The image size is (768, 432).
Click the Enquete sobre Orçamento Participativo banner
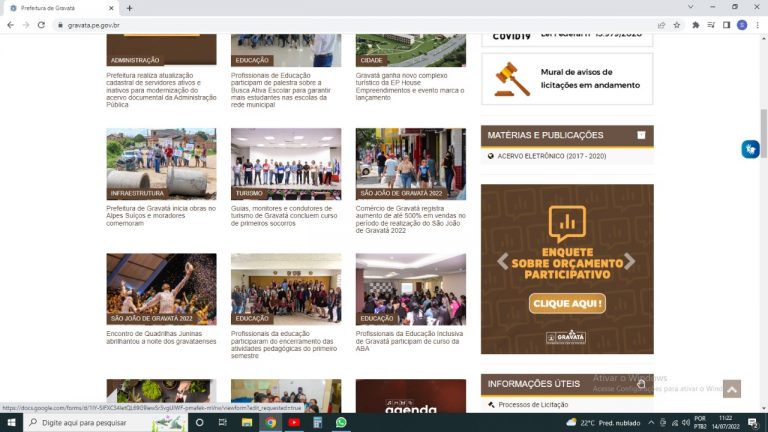(567, 269)
